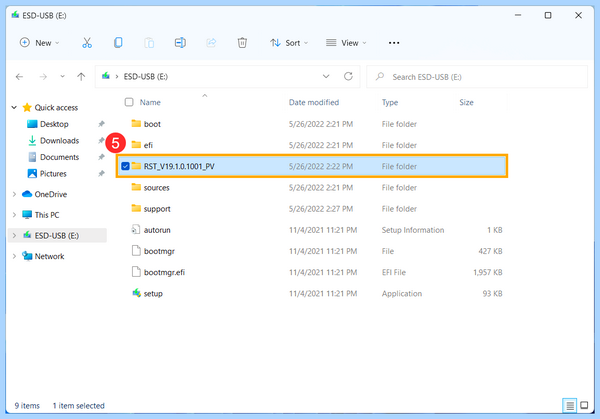Select Network in navigation pane
This screenshot has width=600, height=419.
point(49,256)
